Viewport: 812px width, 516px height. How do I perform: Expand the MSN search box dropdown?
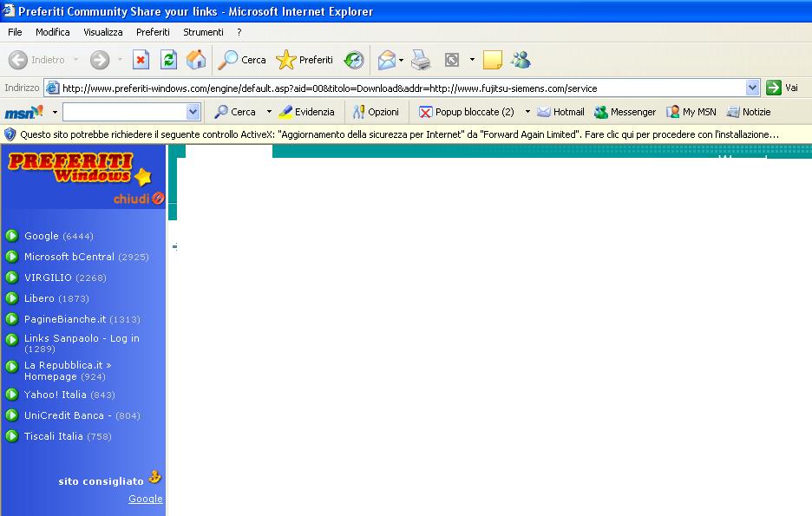coord(193,112)
